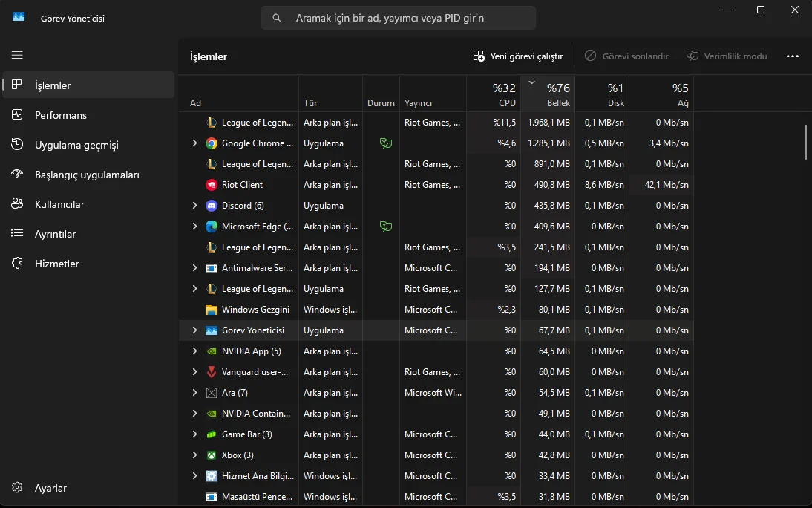Expand the Görev Yöneticisi process group
The image size is (812, 508).
(194, 330)
